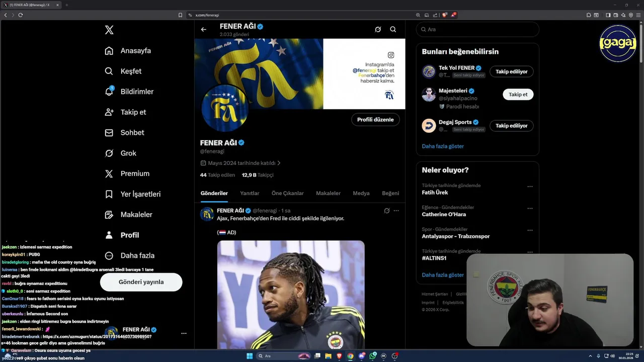This screenshot has height=362, width=644.
Task: Expand Mayıs 2024 tarihinde katıldı chevron
Action: [279, 163]
